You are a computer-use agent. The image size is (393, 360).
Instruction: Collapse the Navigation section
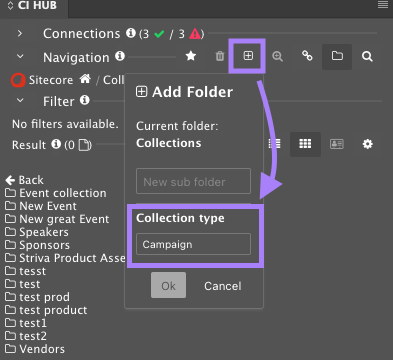point(20,57)
